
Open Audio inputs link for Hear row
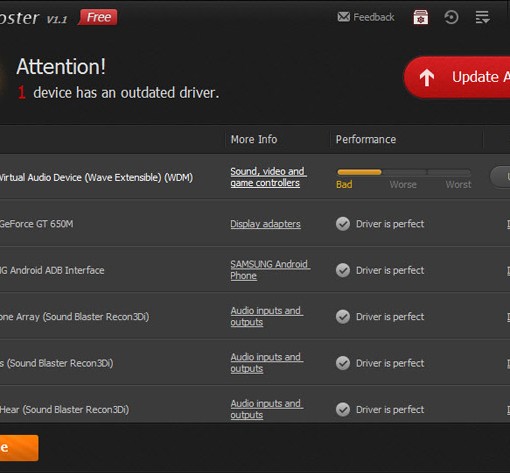[267, 409]
